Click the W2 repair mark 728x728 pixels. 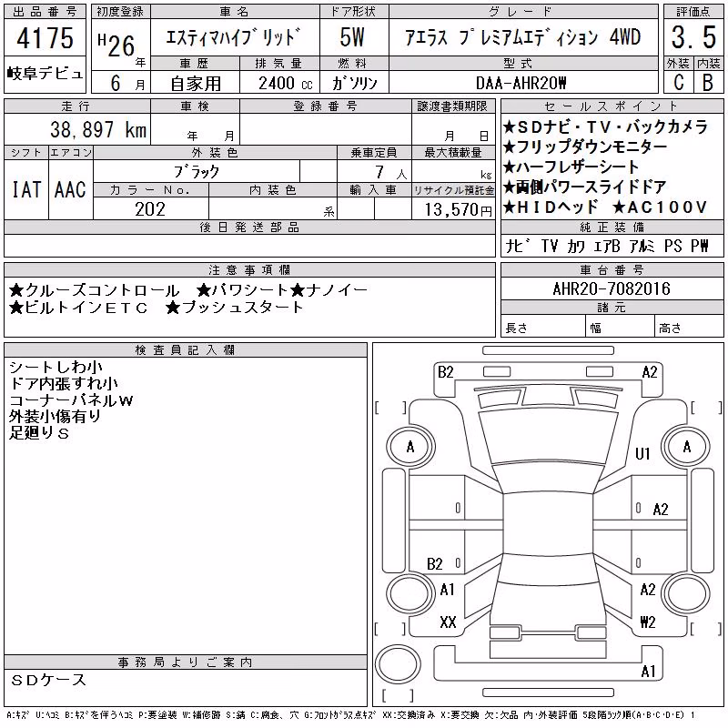(647, 622)
